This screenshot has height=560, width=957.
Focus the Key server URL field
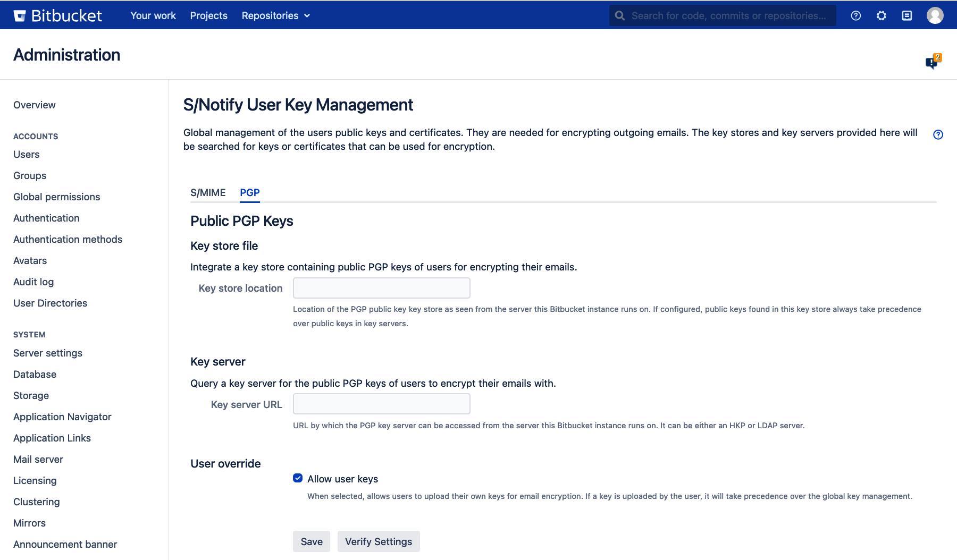tap(381, 404)
